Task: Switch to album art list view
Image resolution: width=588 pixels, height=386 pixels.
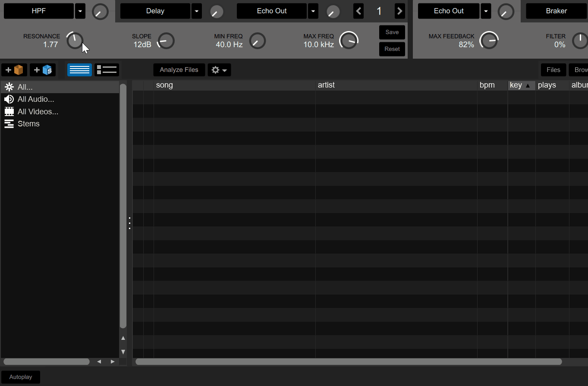Action: [107, 70]
